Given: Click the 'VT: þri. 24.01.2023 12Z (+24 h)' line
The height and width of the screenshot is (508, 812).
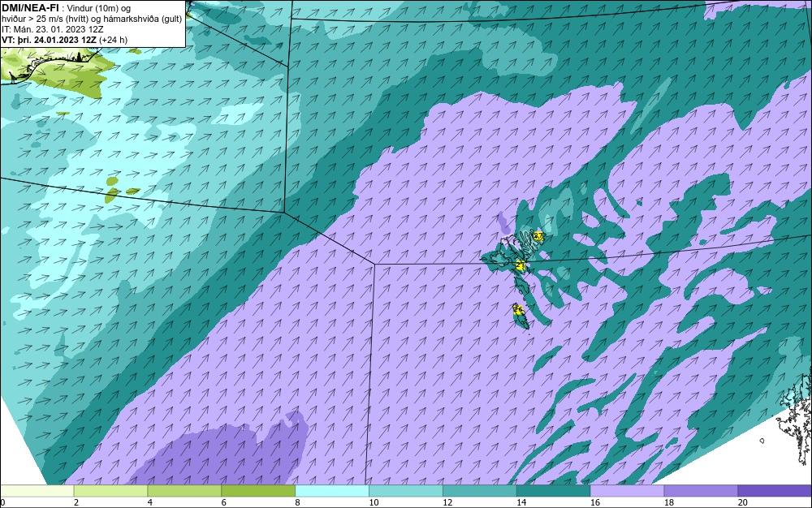Looking at the screenshot, I should [x=64, y=40].
